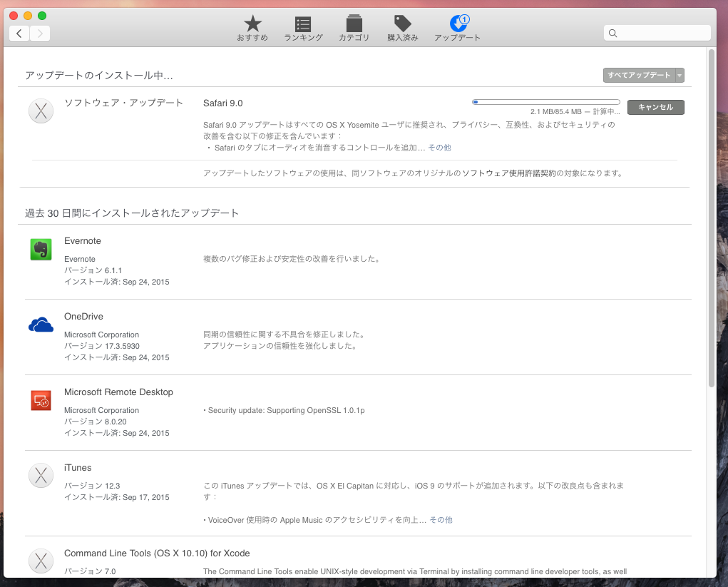Click the OneDrive app title
This screenshot has height=587, width=728.
coord(83,317)
